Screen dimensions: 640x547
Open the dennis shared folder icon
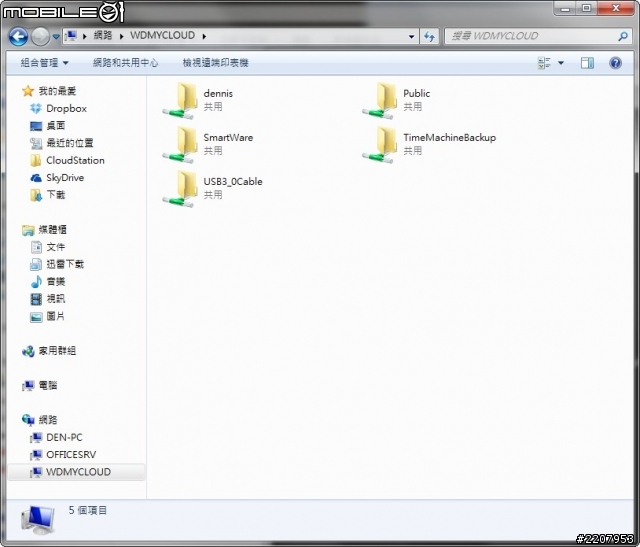(180, 100)
